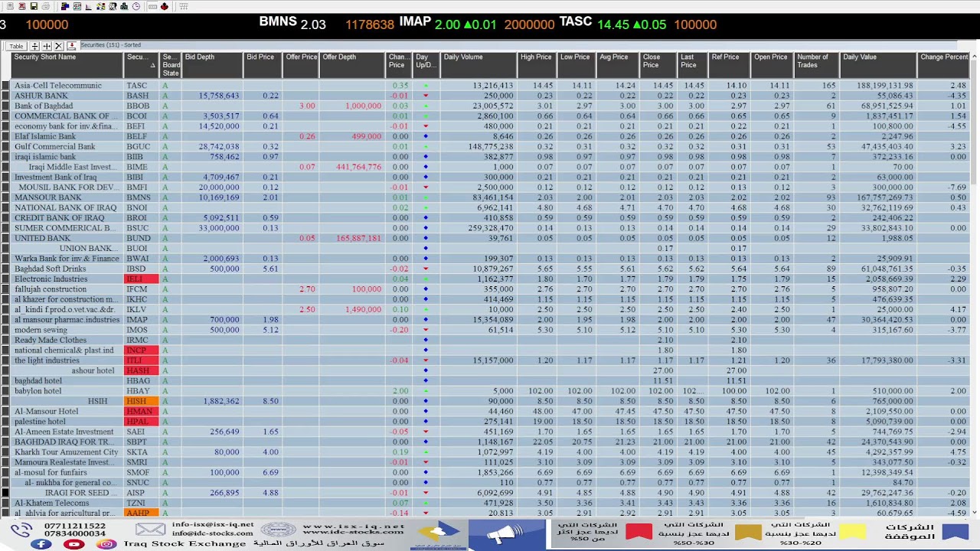Click the Change Percent column header

coord(945,64)
